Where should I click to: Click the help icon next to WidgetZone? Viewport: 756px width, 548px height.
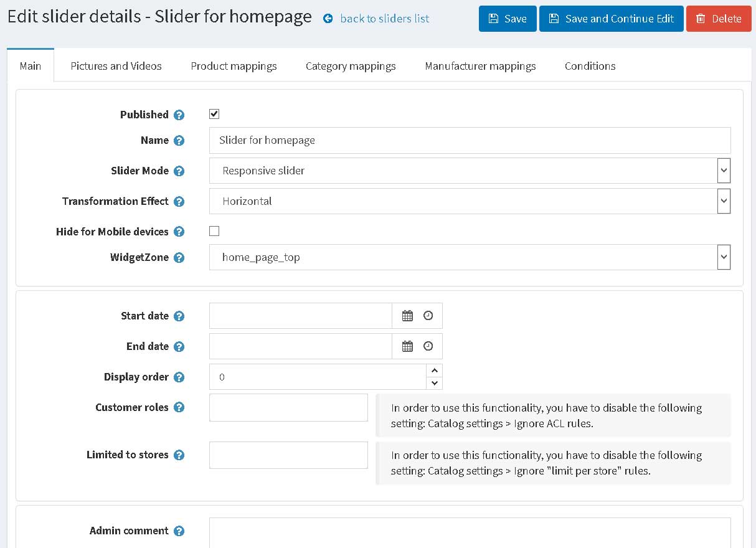click(x=179, y=257)
